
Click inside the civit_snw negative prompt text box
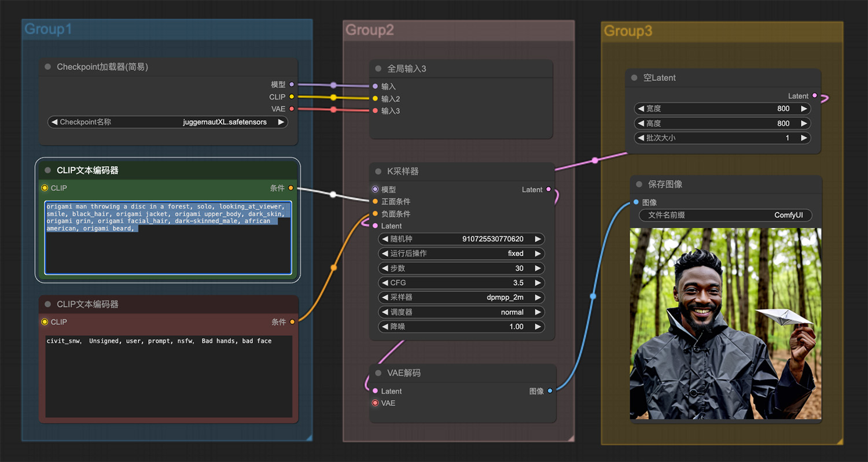[168, 376]
